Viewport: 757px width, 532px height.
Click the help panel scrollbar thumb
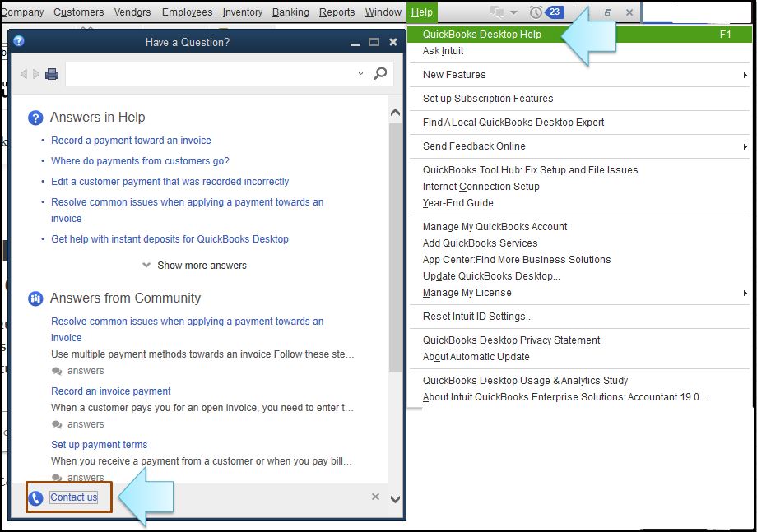pos(395,246)
